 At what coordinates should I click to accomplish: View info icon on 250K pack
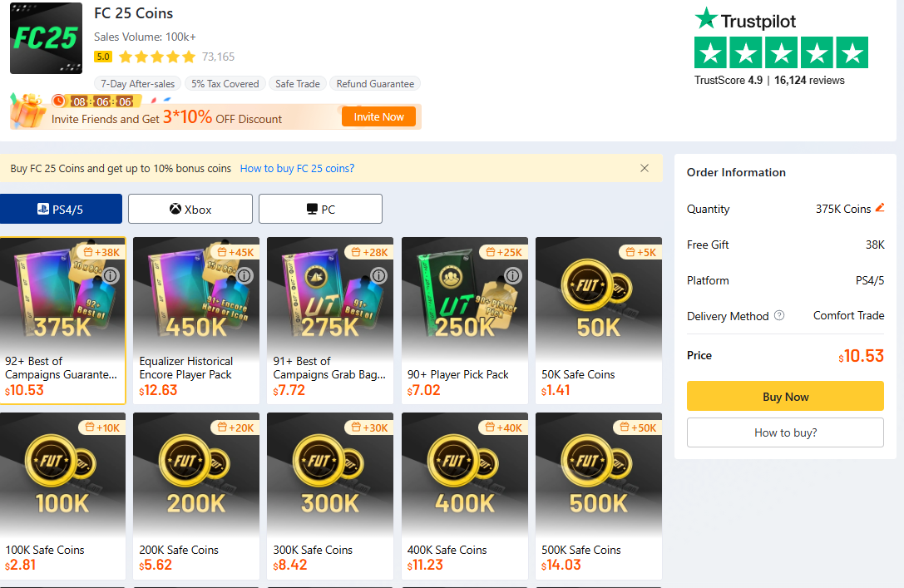coord(512,275)
